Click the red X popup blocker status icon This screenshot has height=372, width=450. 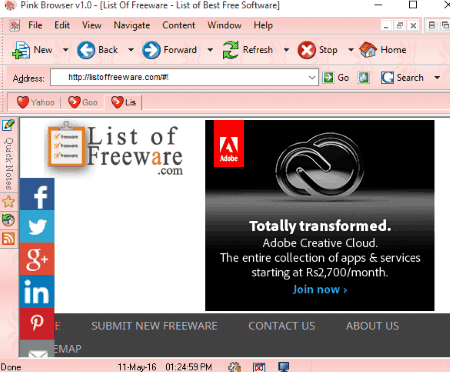coord(259,367)
